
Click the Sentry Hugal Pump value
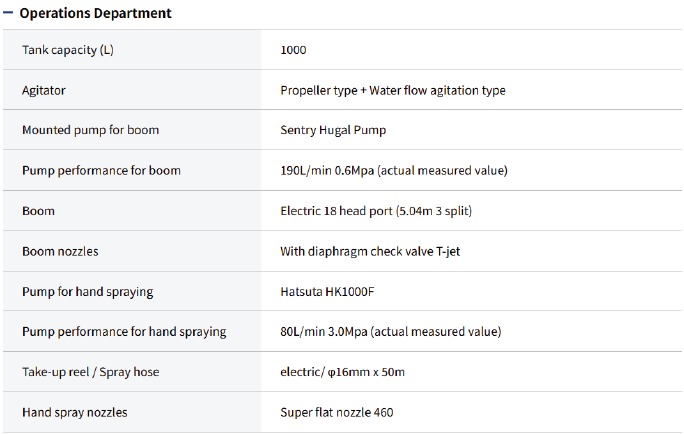coord(333,130)
